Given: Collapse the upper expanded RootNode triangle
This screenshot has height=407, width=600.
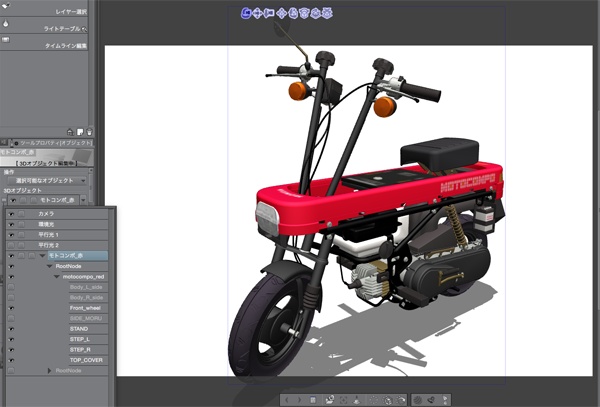Looking at the screenshot, I should pyautogui.click(x=49, y=266).
